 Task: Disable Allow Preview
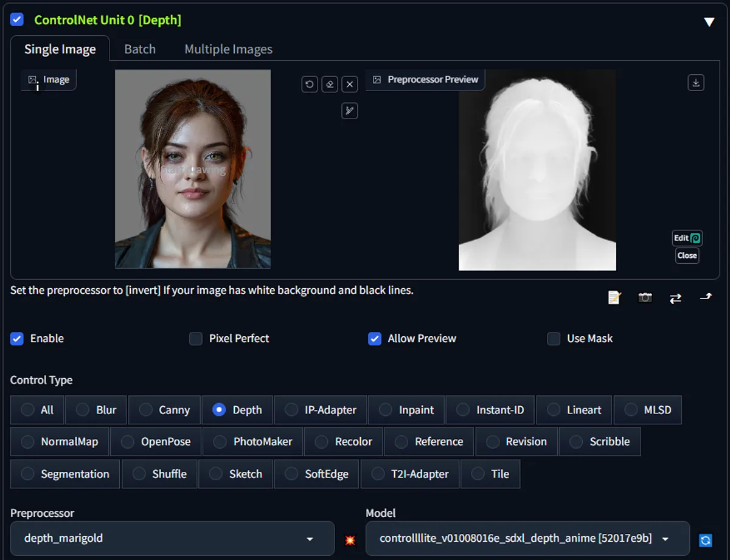pyautogui.click(x=374, y=339)
